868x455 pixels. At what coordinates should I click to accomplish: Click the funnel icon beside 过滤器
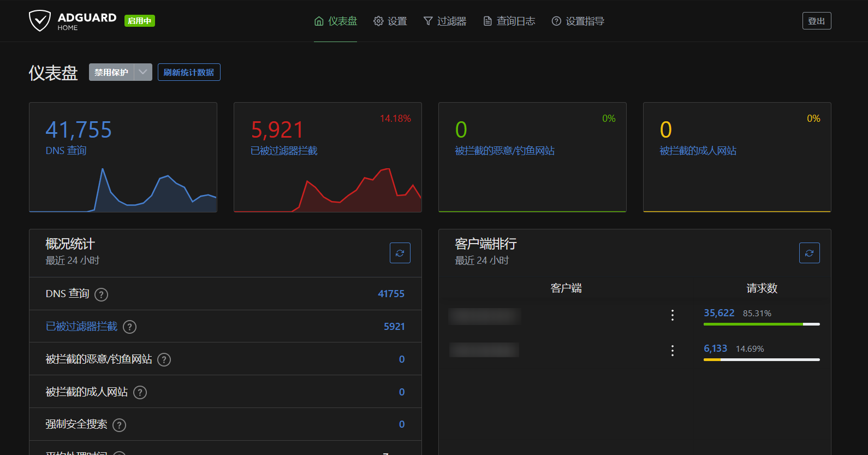point(428,21)
